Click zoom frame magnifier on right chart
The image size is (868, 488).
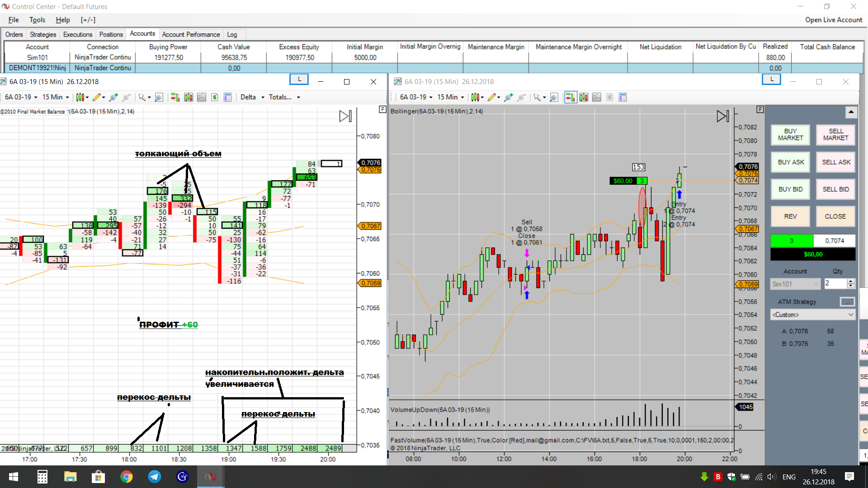[x=554, y=97]
